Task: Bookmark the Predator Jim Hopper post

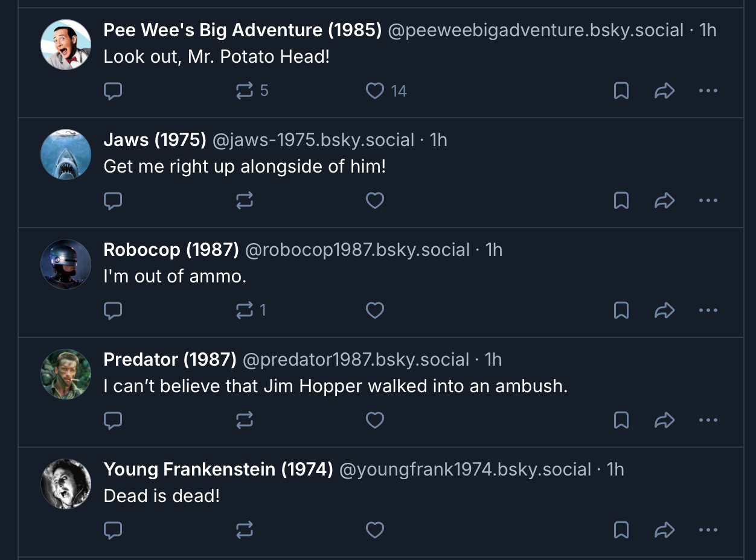Action: 621,421
